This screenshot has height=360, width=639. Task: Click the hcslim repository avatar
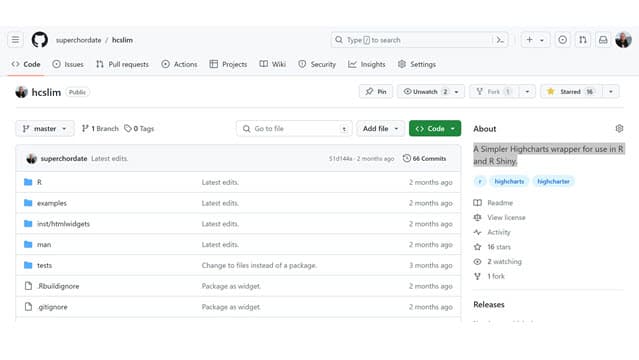22,92
